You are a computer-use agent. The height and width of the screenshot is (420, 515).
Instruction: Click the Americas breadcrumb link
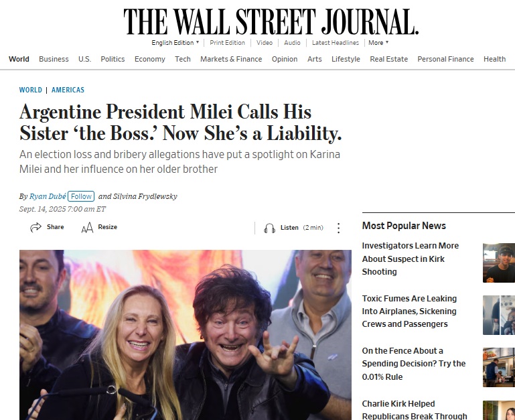[x=68, y=90]
